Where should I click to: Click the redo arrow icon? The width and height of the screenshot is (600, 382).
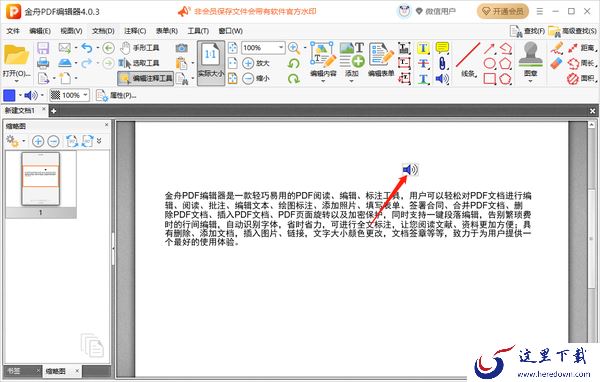coord(87,63)
